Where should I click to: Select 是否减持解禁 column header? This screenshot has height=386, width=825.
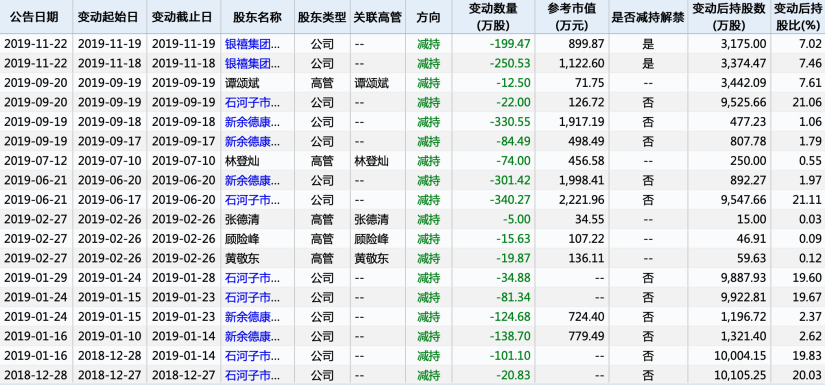pos(648,17)
